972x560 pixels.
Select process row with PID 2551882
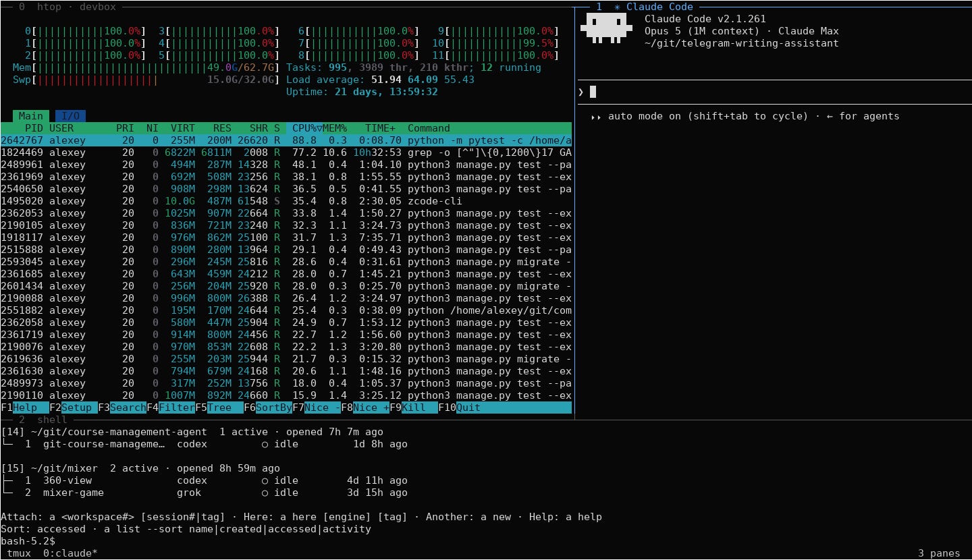pos(286,310)
